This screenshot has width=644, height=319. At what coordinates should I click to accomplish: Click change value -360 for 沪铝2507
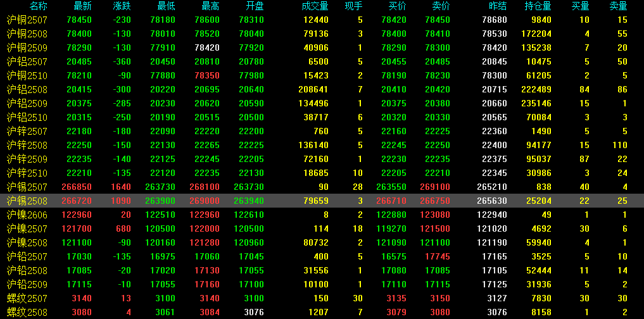[121, 61]
